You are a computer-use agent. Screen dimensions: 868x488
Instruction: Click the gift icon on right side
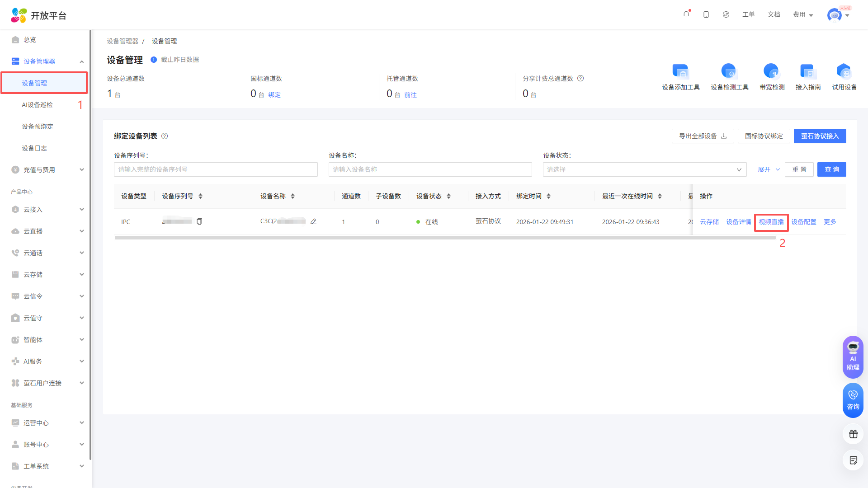853,434
